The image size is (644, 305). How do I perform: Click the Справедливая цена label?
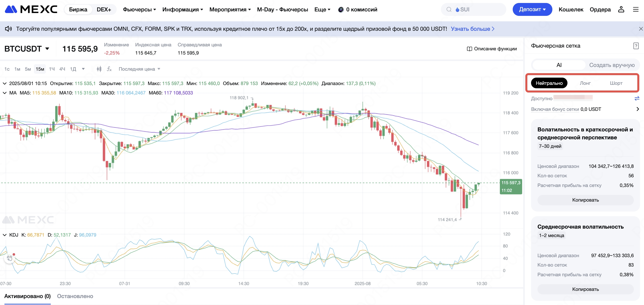coord(199,45)
